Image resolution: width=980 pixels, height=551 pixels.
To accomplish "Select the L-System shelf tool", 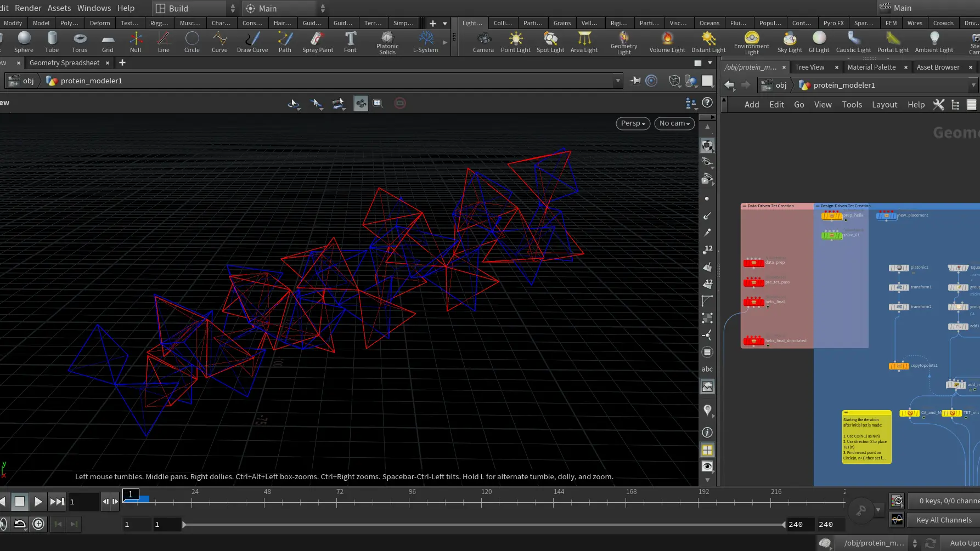I will [x=426, y=42].
